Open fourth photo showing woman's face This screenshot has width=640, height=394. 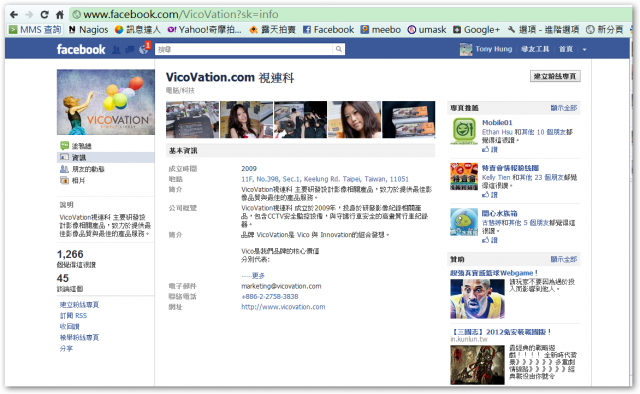(x=355, y=120)
